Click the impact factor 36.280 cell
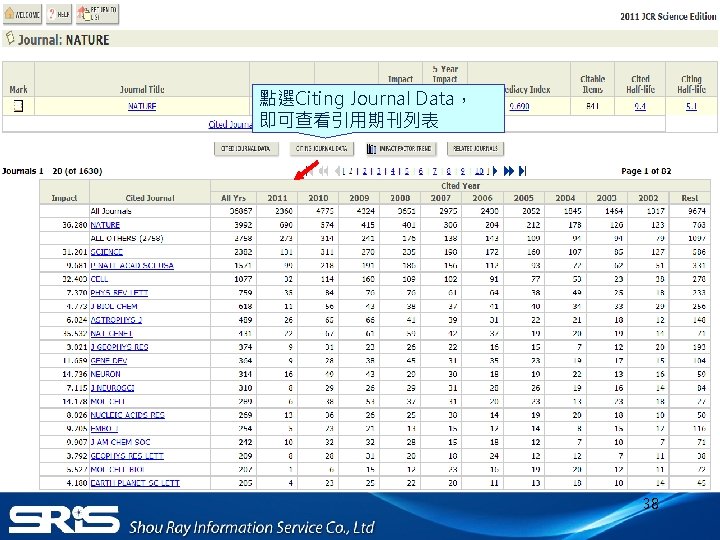 74,225
